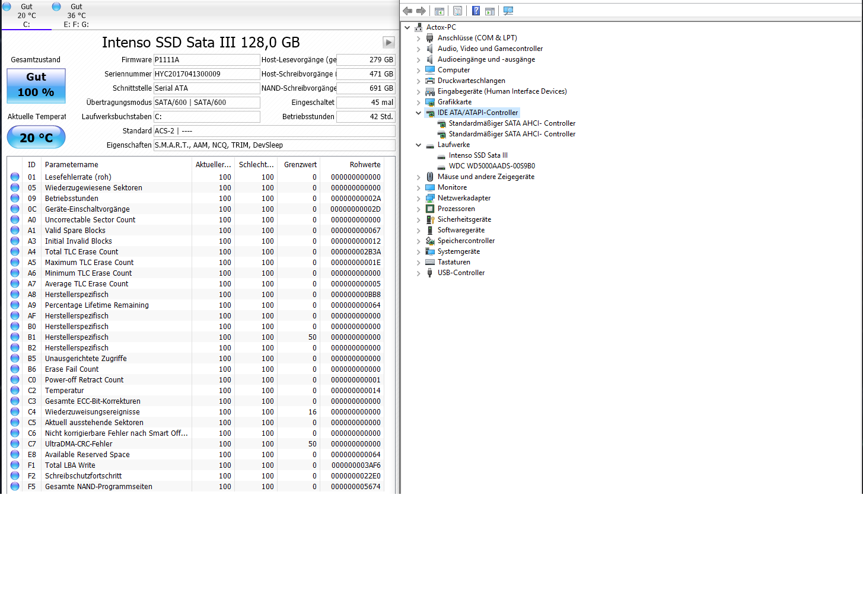863x616 pixels.
Task: Select the Erase Fail Count row
Action: pos(197,369)
